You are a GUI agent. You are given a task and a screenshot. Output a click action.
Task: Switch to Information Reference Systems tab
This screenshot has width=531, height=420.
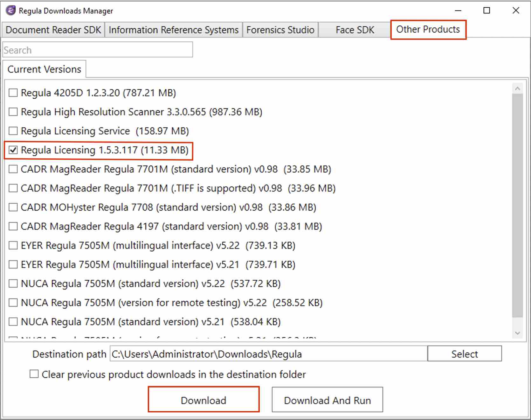click(x=173, y=30)
